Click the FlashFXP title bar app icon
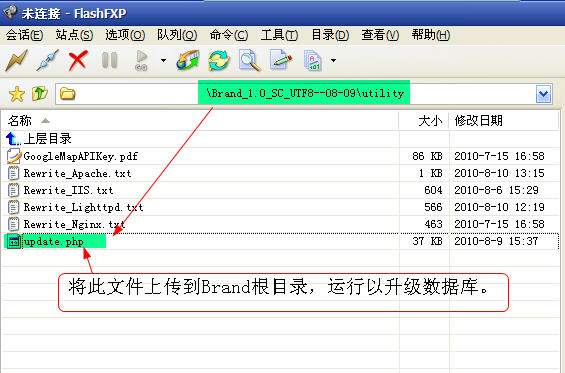Viewport: 565px width, 373px height. pyautogui.click(x=10, y=12)
